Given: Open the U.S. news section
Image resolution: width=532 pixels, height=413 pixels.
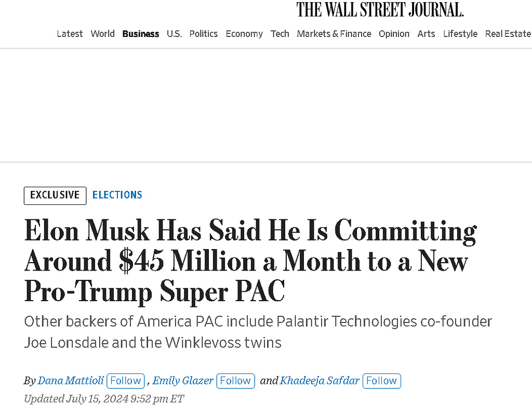Looking at the screenshot, I should 174,34.
